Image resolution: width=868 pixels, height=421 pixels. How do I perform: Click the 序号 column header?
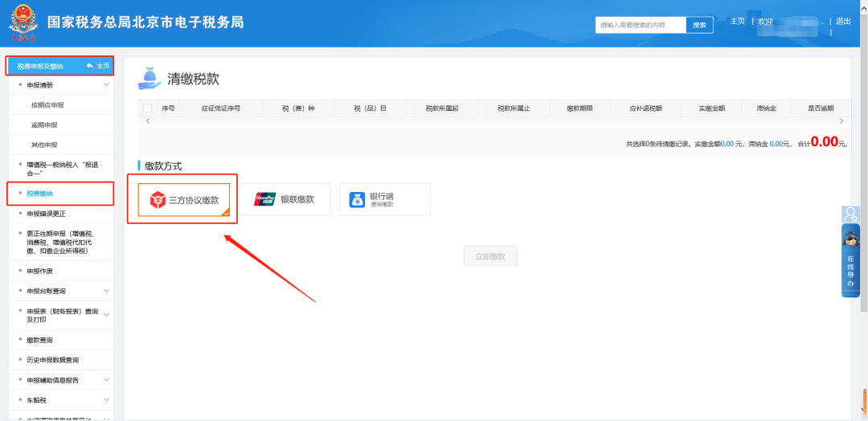pos(168,108)
